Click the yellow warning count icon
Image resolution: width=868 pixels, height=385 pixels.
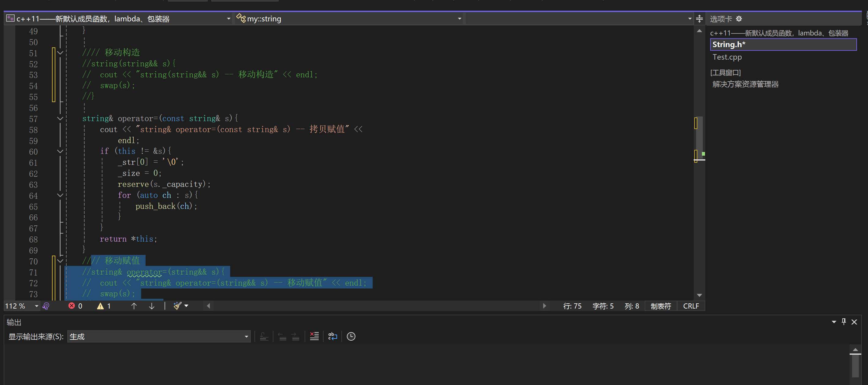tap(100, 306)
